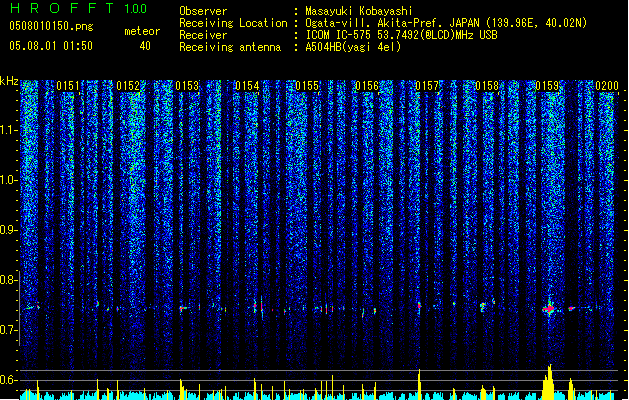Click the 'Receiving antenna' label
Viewport: 629px width, 400px height.
click(x=230, y=47)
